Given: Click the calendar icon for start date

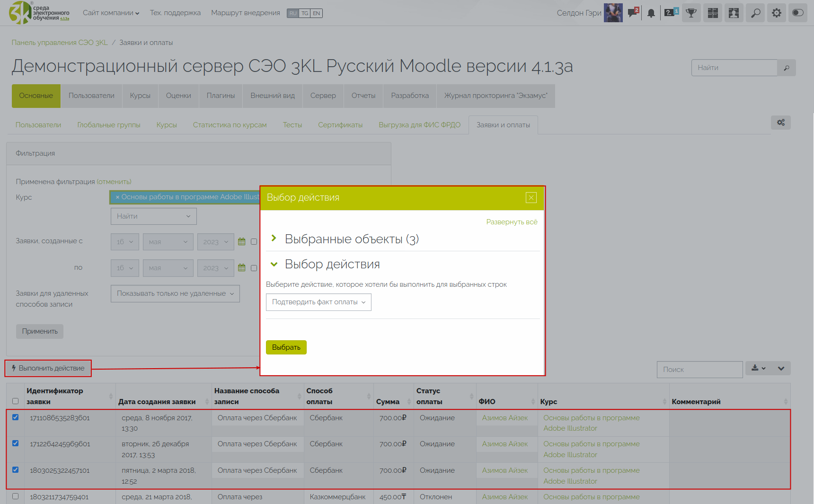Looking at the screenshot, I should (242, 241).
